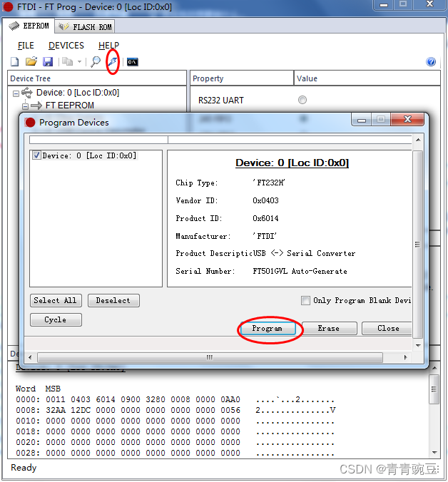Toggle Device: 0 checkbox in Program Devices

pyautogui.click(x=36, y=155)
